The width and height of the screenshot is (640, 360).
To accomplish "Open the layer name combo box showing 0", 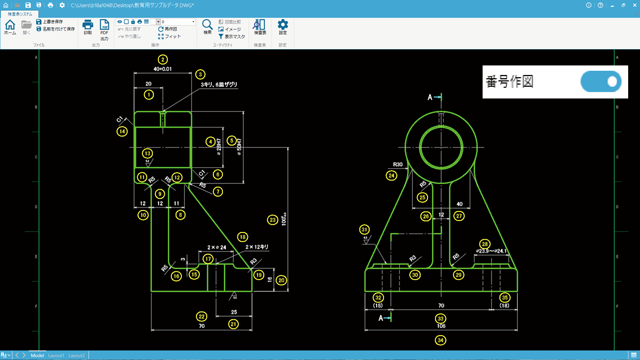I will 178,22.
